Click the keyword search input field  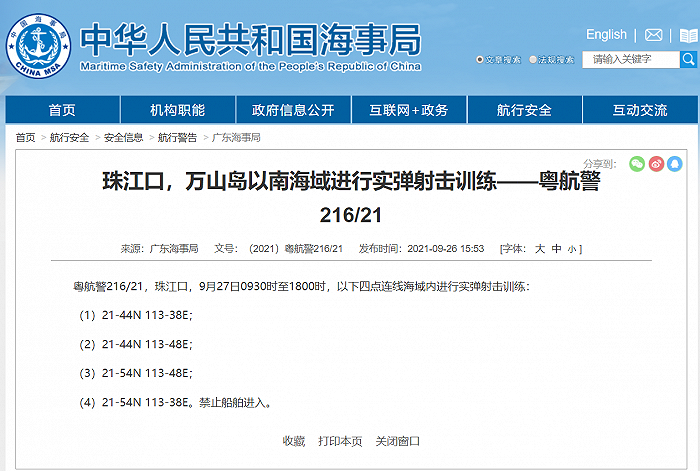click(x=631, y=59)
